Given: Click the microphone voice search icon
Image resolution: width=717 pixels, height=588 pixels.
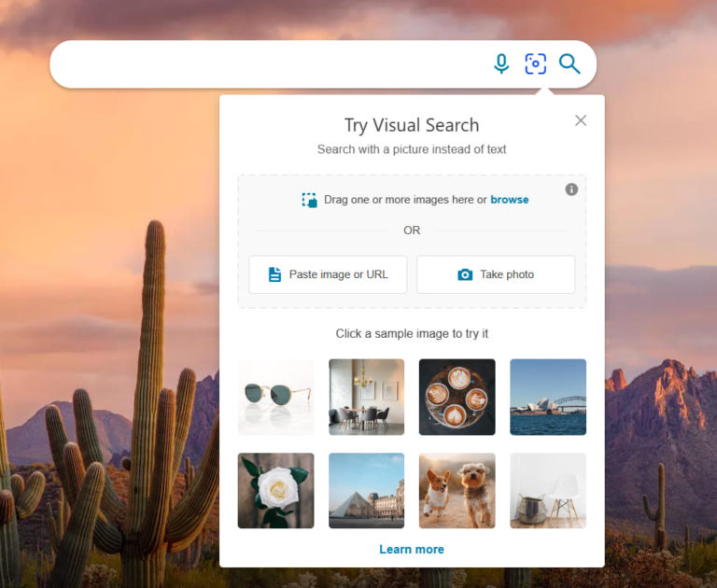Looking at the screenshot, I should [501, 63].
